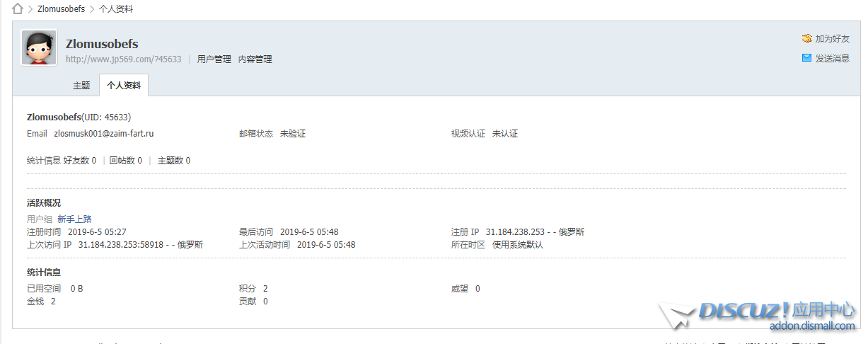The width and height of the screenshot is (868, 344).
Task: Click the 发送消息 text link
Action: point(833,59)
